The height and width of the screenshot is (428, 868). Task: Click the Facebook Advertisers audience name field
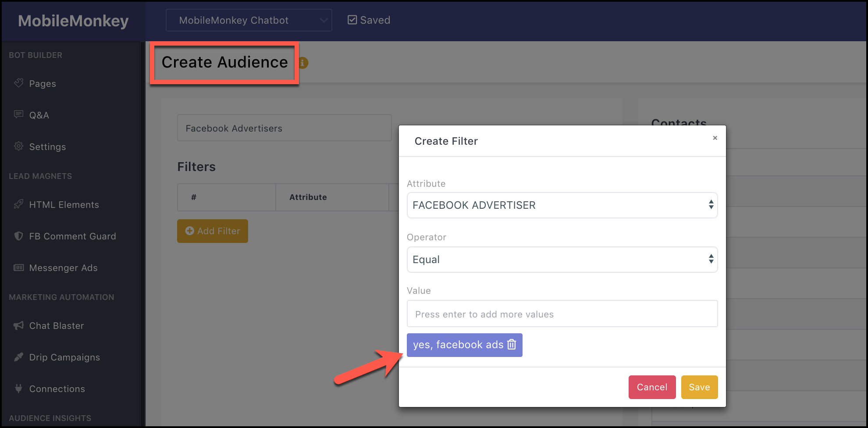click(284, 128)
